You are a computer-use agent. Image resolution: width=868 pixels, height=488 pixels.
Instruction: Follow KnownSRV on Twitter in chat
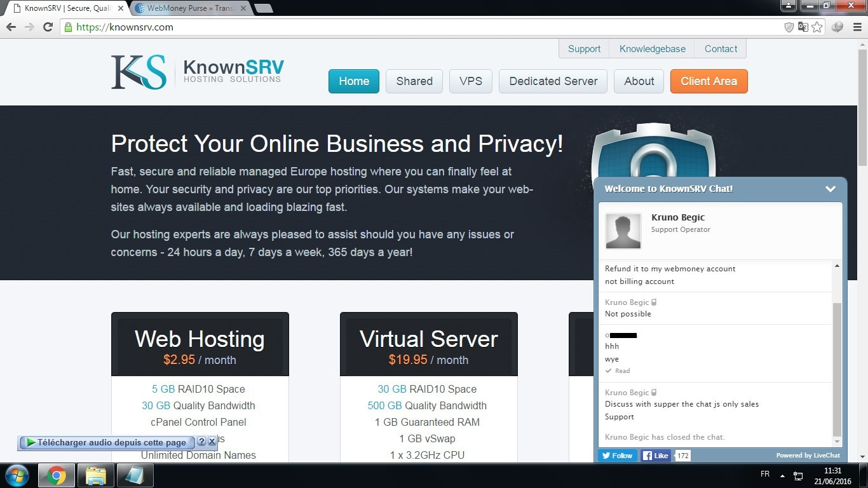coord(617,456)
